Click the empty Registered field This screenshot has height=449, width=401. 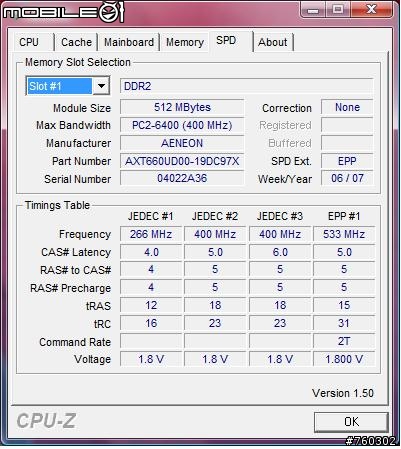[x=347, y=125]
